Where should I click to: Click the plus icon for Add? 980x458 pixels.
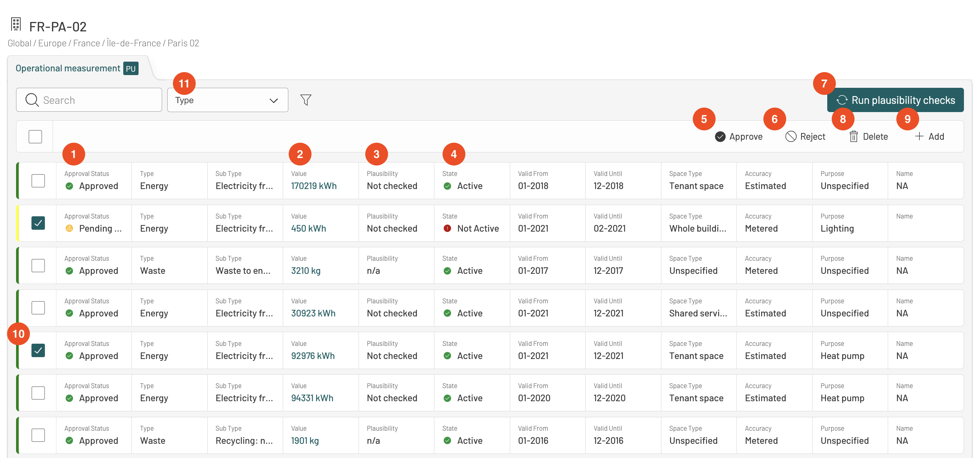tap(919, 136)
